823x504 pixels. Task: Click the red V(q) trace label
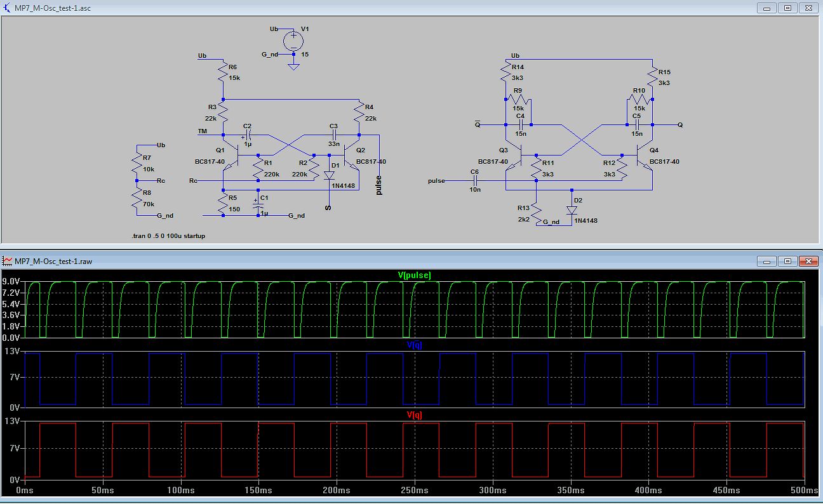point(414,415)
